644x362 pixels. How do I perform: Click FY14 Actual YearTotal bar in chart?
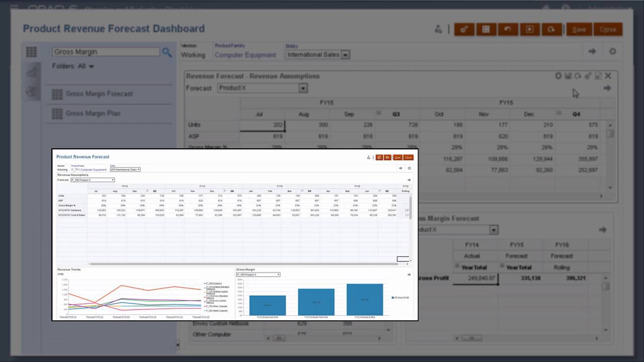point(268,305)
